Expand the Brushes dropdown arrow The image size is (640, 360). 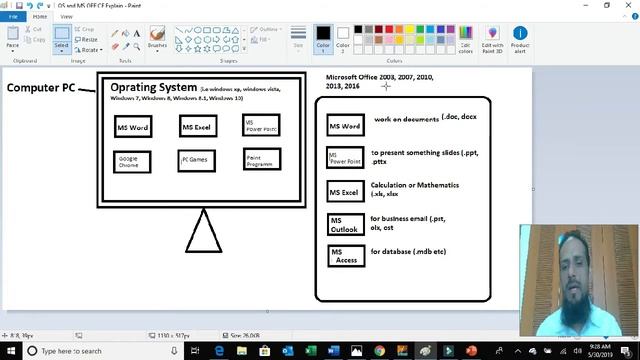click(x=157, y=51)
